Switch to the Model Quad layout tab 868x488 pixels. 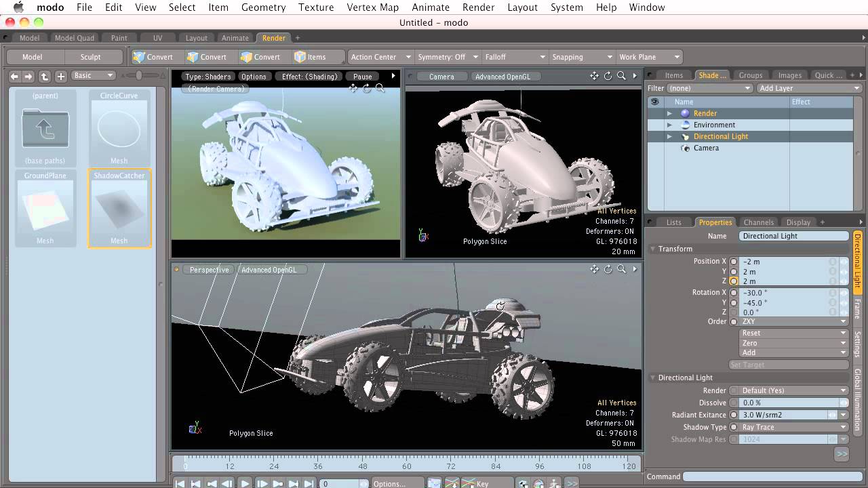pyautogui.click(x=75, y=38)
